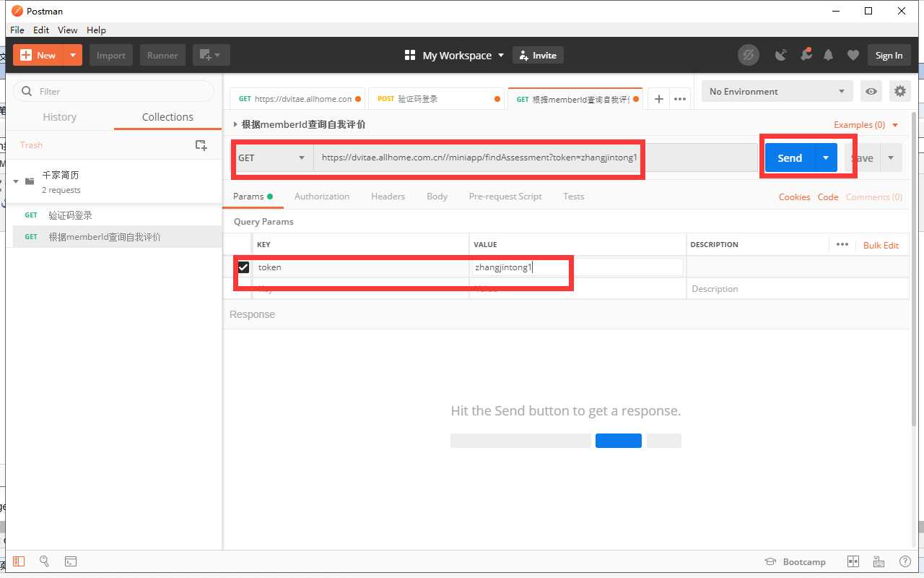Screen dimensions: 924x578
Task: Open the Code link
Action: pyautogui.click(x=828, y=197)
